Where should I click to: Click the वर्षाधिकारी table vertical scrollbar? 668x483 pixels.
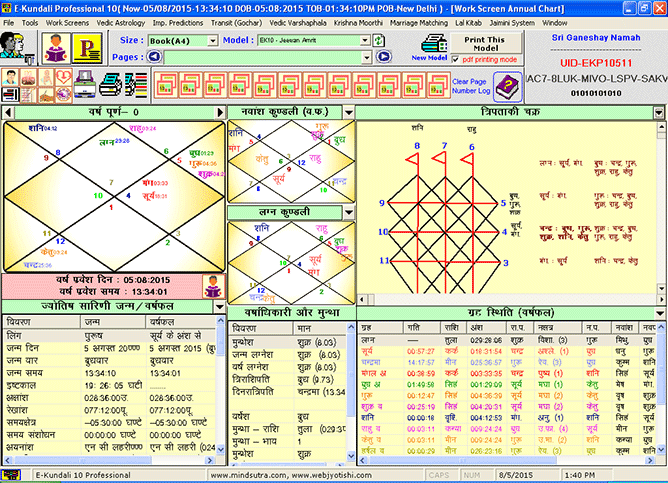[x=351, y=392]
